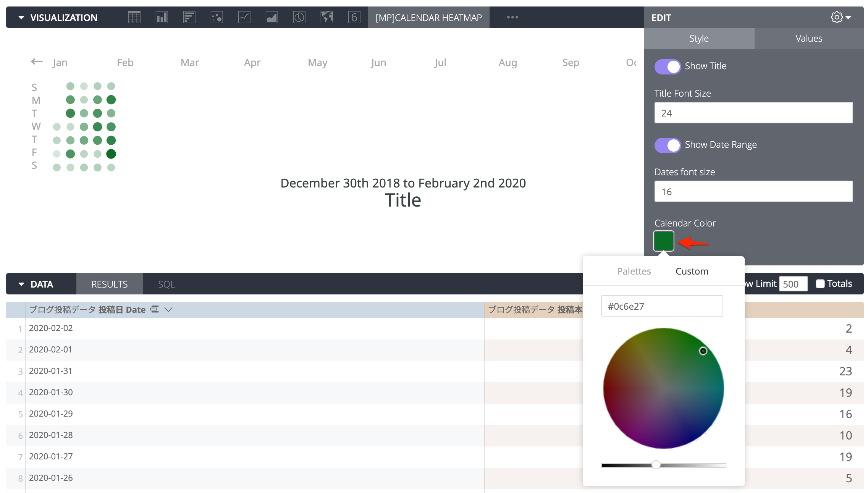Switch to the SQL tab
Viewport: 868px width, 493px height.
(x=166, y=284)
